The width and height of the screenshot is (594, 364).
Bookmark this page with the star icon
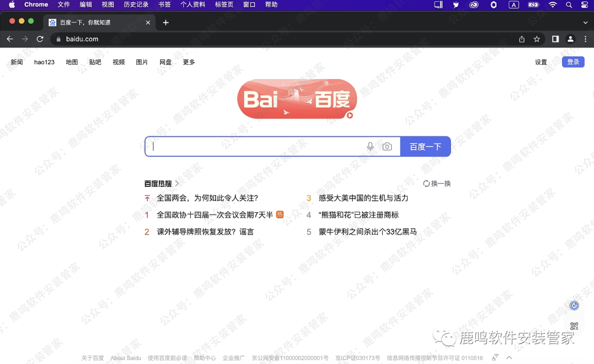click(x=537, y=39)
